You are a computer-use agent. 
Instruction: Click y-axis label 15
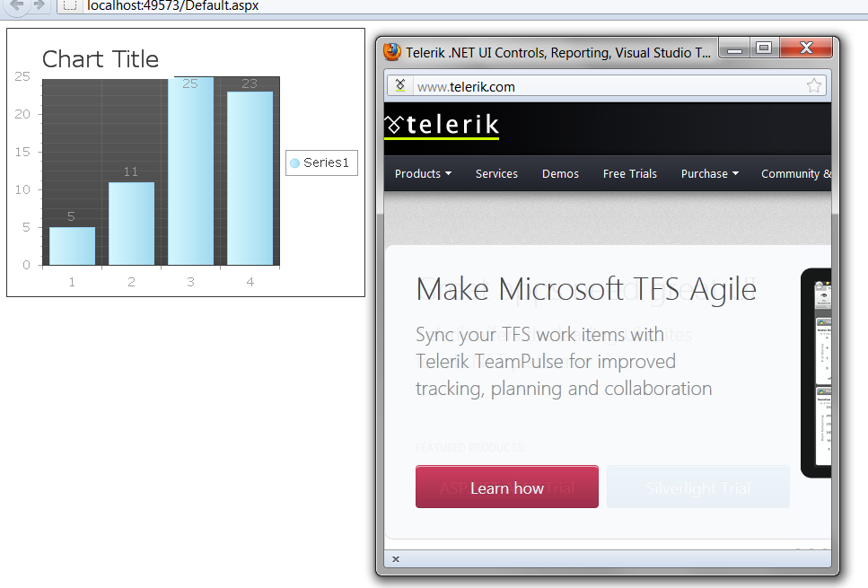[x=22, y=152]
